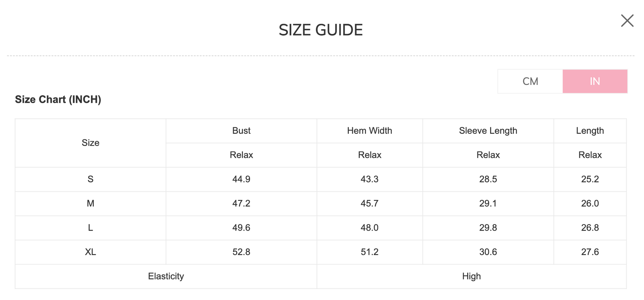Click the Hem Width column header
The height and width of the screenshot is (300, 644).
click(369, 131)
